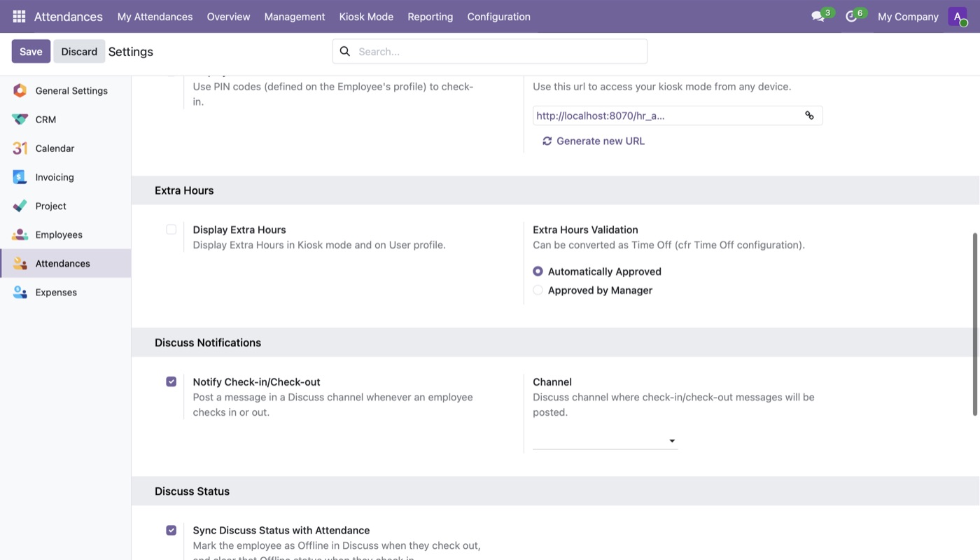Select Approved by Manager radio option

click(x=538, y=290)
